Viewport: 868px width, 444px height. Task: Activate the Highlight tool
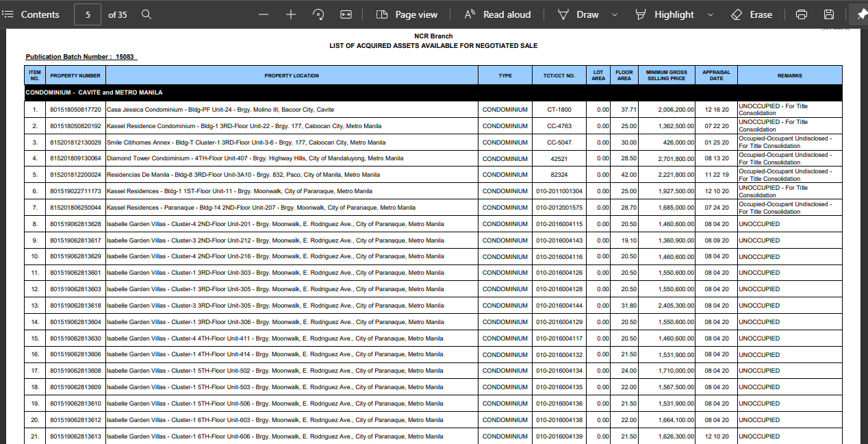tap(665, 14)
